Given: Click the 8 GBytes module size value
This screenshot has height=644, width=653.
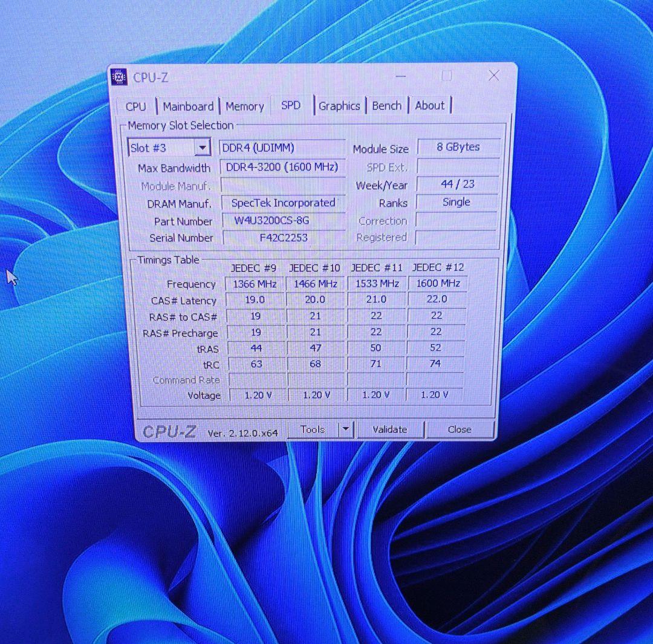Looking at the screenshot, I should click(x=458, y=147).
